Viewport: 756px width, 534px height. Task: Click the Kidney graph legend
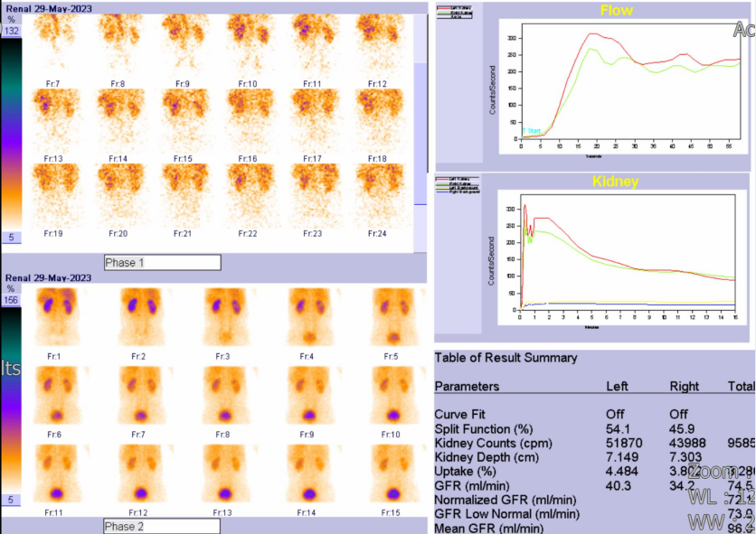[458, 185]
